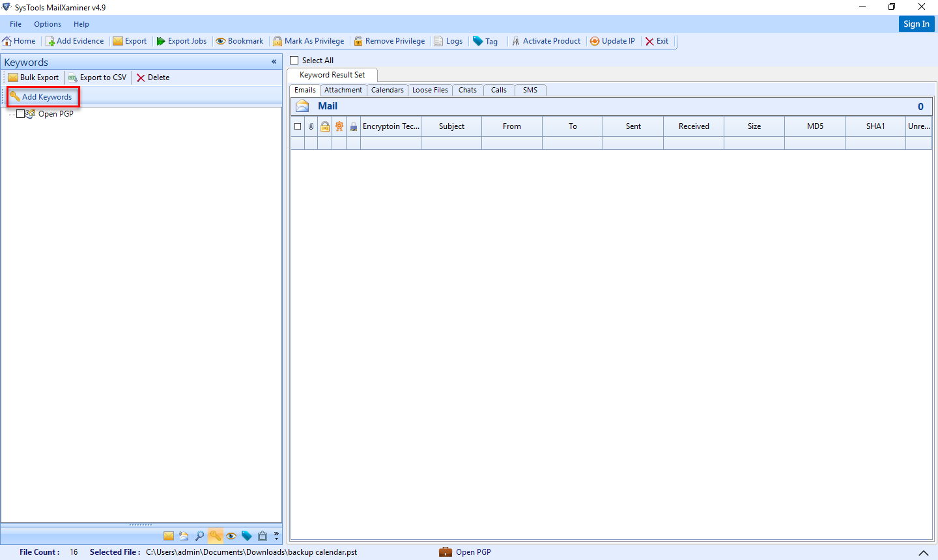Click the Sign In button

[917, 24]
